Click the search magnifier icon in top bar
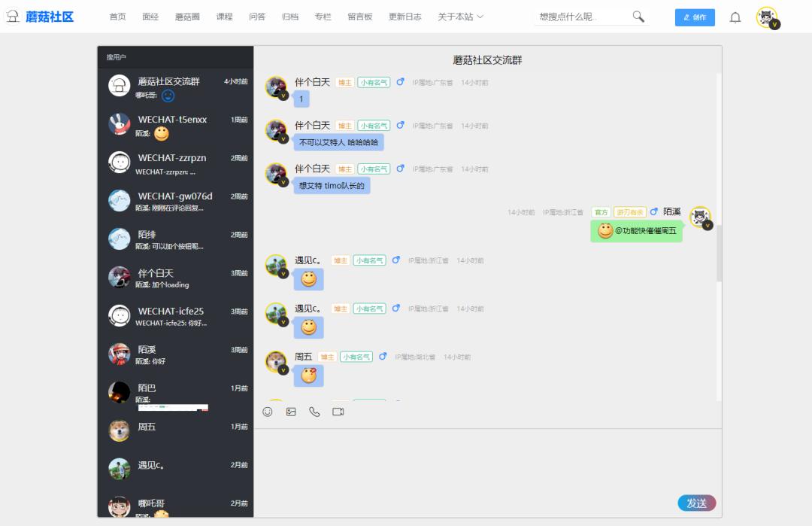812x526 pixels. (638, 16)
